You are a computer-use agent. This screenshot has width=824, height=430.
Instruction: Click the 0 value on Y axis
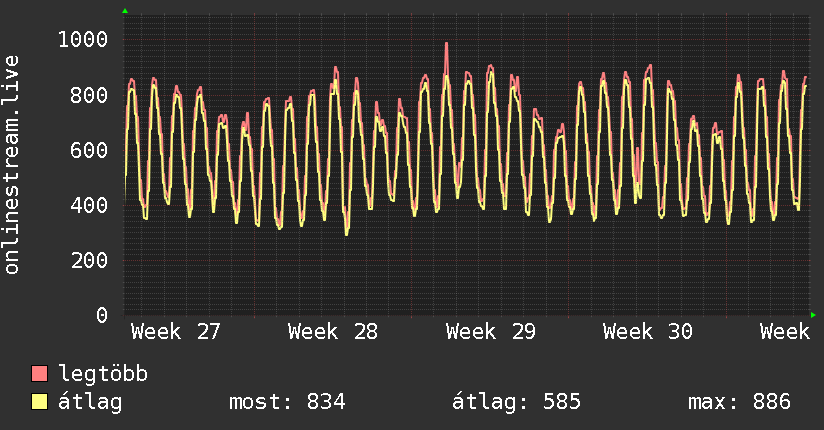pyautogui.click(x=102, y=315)
